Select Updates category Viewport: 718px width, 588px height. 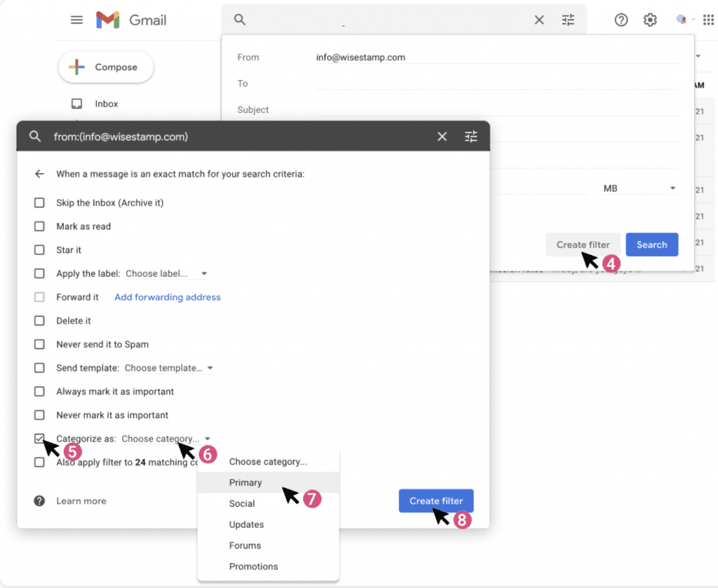pyautogui.click(x=269, y=524)
